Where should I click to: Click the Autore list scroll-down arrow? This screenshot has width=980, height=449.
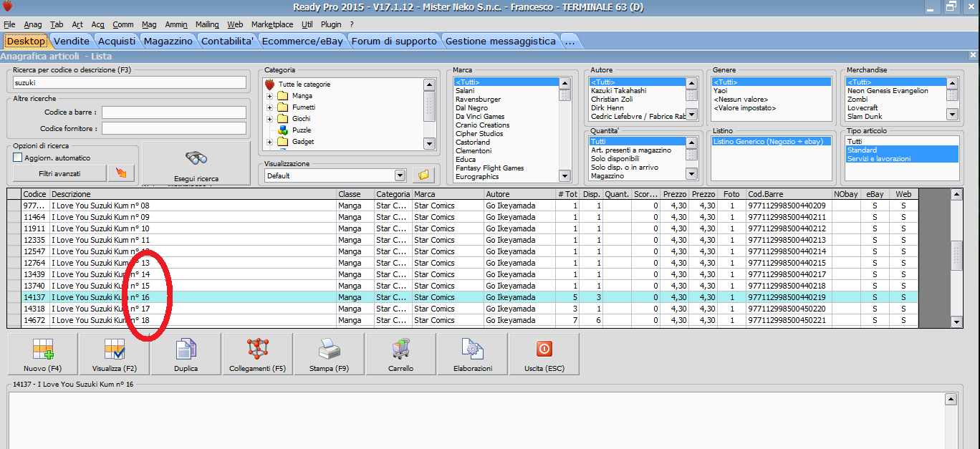pyautogui.click(x=691, y=115)
